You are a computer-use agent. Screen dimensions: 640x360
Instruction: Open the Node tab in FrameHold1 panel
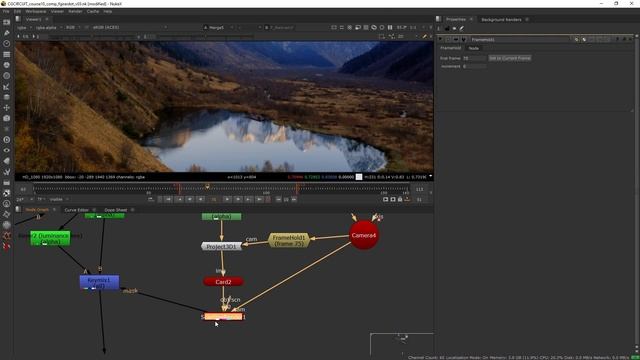point(473,48)
